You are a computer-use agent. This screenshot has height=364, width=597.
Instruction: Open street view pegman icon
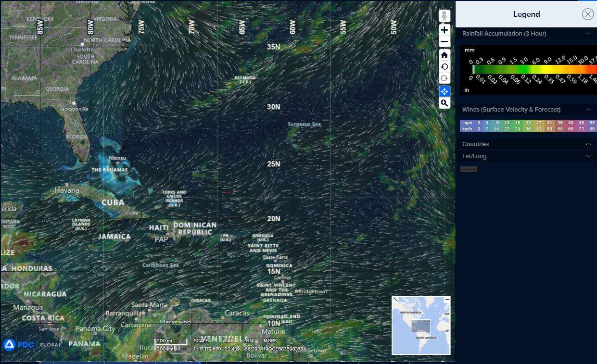pos(444,16)
